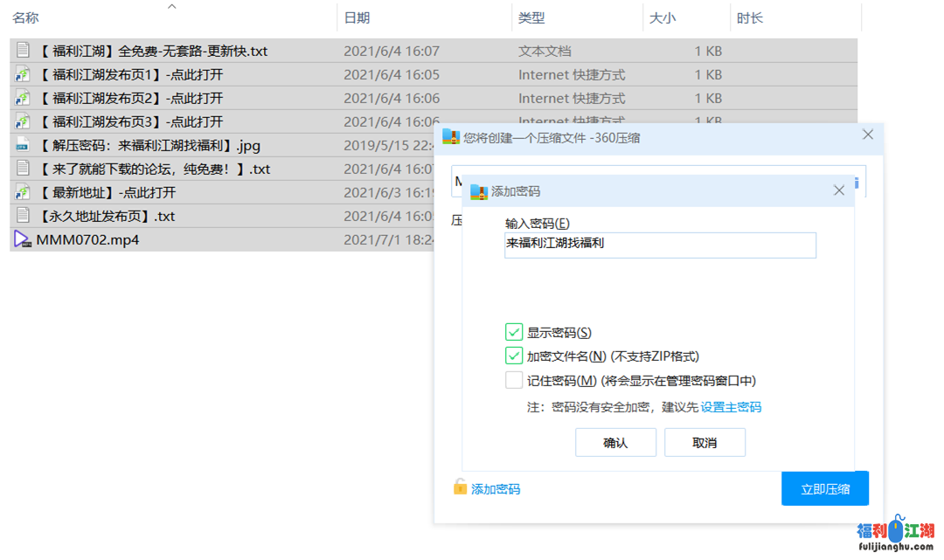Click the 360压缩 logo icon on the main dialog
This screenshot has height=560, width=944.
tap(450, 136)
